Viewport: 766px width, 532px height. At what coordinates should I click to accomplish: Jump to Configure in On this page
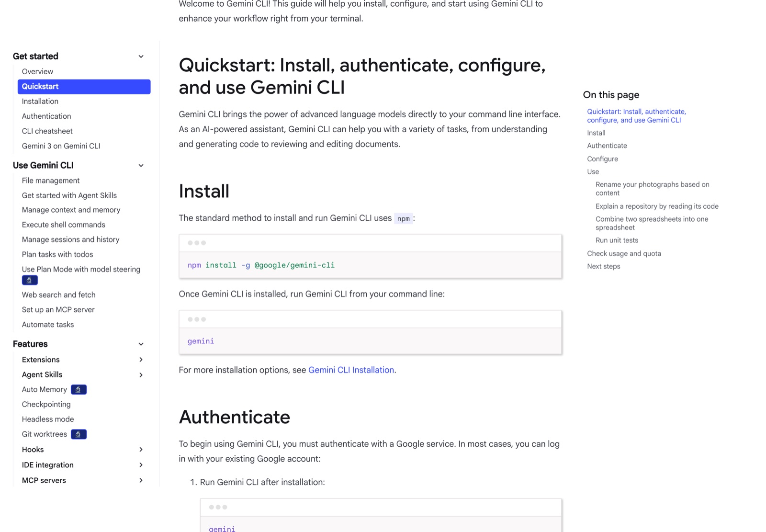click(x=602, y=158)
